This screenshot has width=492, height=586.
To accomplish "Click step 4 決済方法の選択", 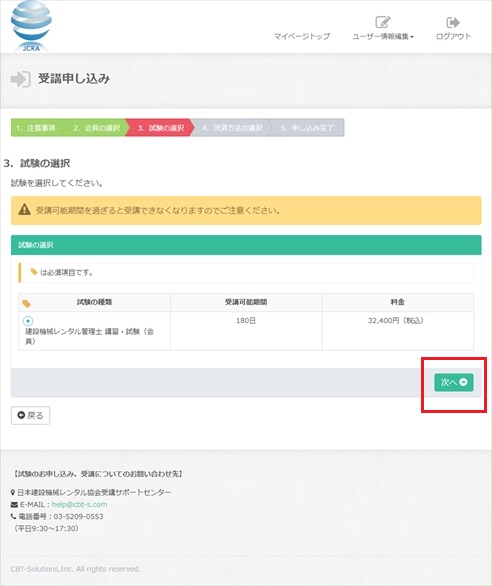I will point(232,128).
